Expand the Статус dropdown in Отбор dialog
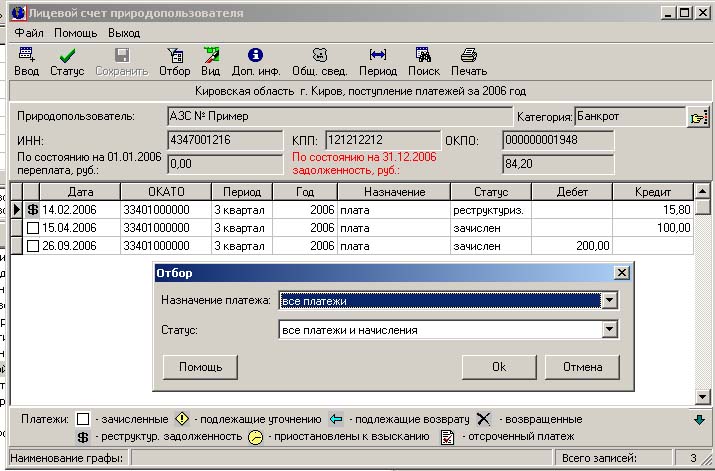This screenshot has height=471, width=715. pos(609,330)
